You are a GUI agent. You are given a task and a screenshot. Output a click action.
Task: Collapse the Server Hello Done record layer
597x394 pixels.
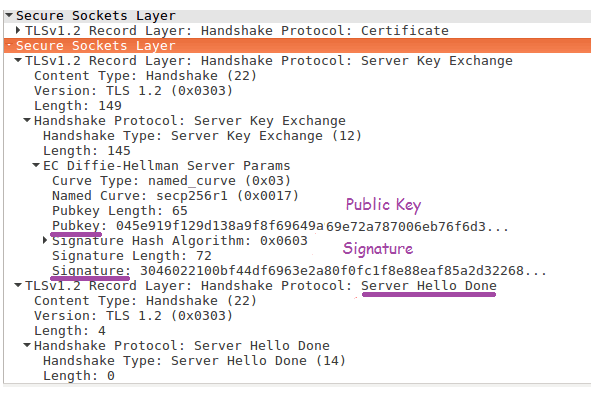(x=18, y=285)
